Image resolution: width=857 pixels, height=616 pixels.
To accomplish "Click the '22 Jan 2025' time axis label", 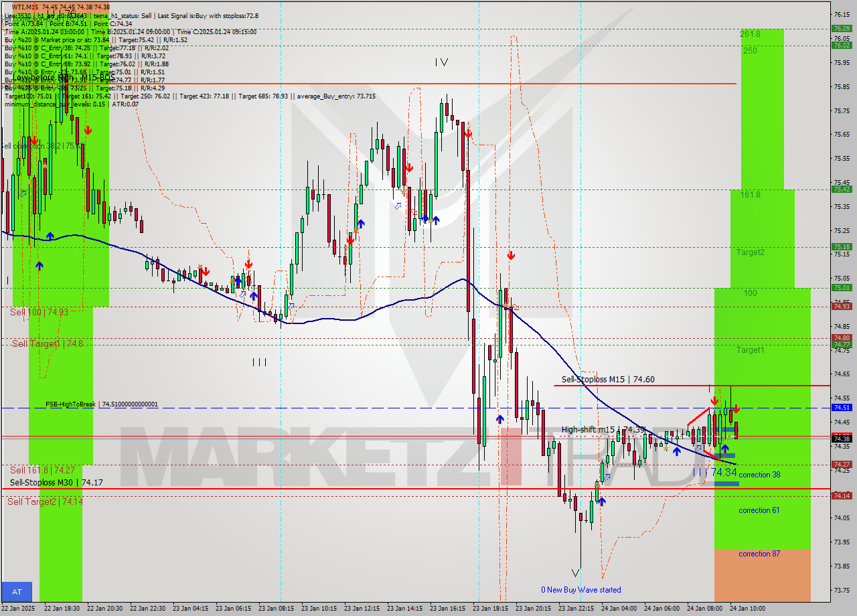I will [x=19, y=609].
